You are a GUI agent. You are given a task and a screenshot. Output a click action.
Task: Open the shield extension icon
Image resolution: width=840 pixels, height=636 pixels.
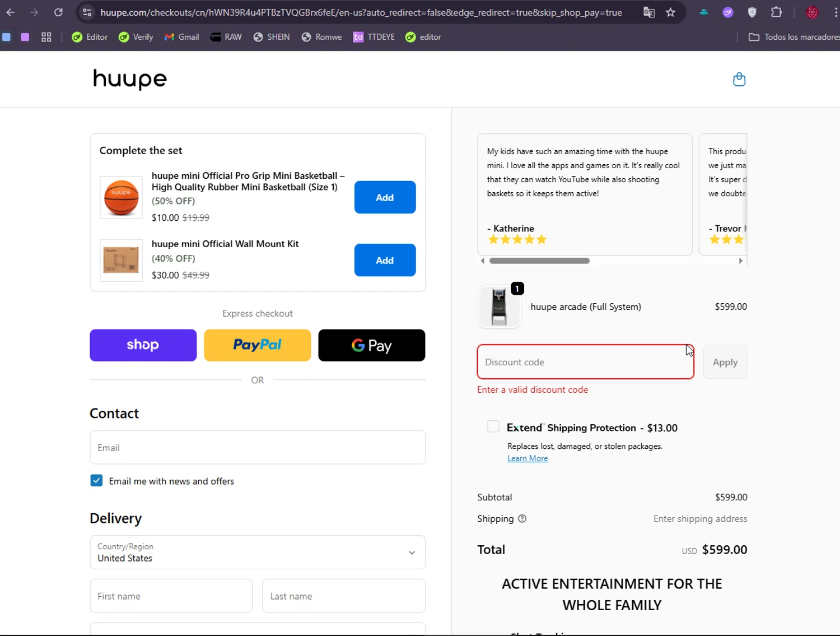coord(752,12)
